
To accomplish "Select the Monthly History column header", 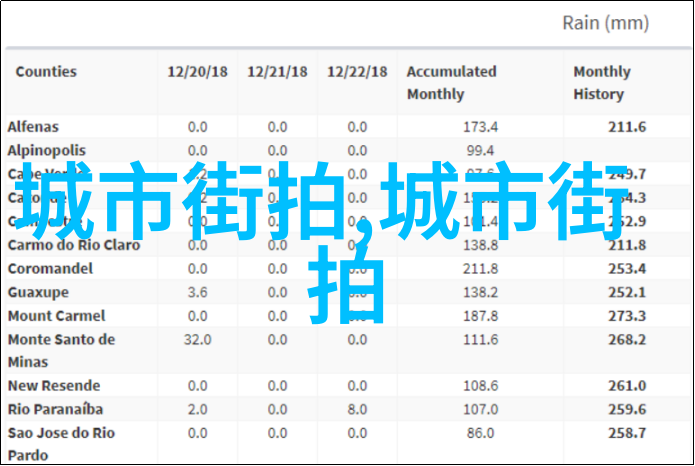I will (602, 83).
